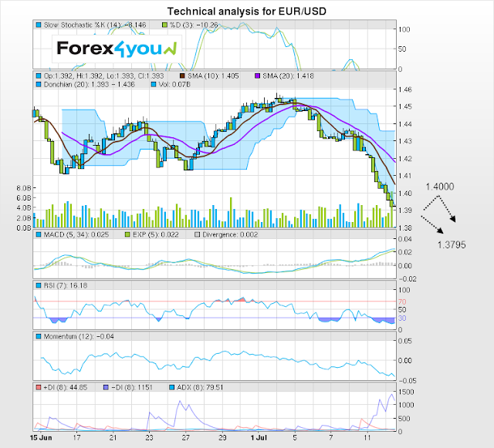Click the Forex4you logo
This screenshot has height=448, width=494.
tap(117, 49)
